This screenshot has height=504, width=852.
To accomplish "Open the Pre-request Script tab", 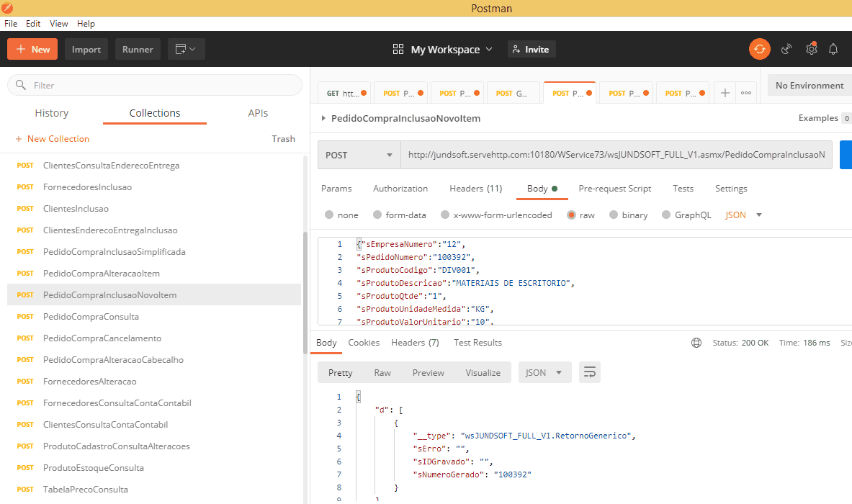I will (x=614, y=189).
